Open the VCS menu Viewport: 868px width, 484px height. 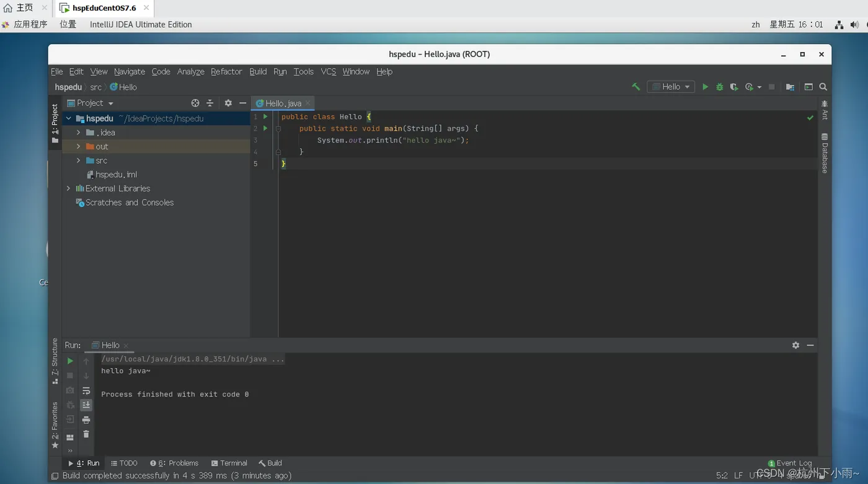(x=329, y=71)
